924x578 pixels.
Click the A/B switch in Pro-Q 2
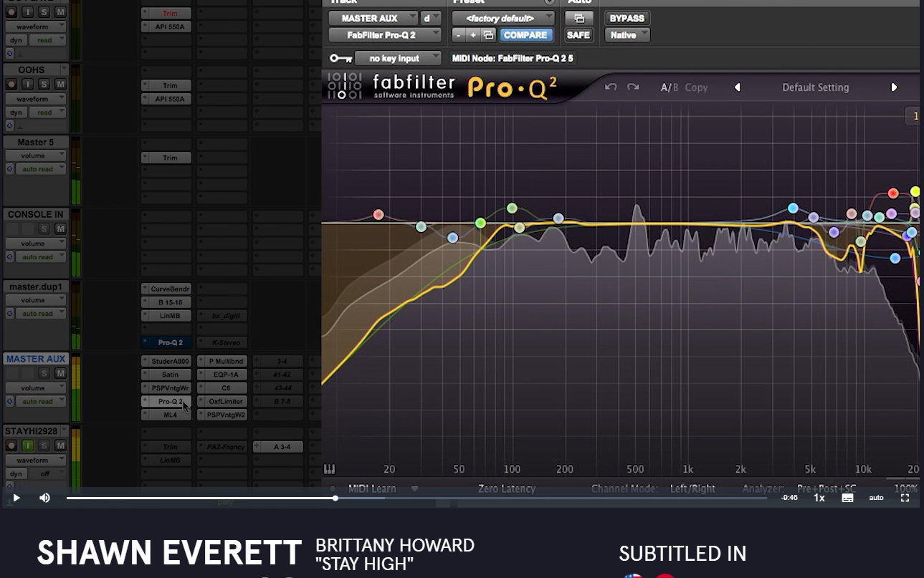669,87
